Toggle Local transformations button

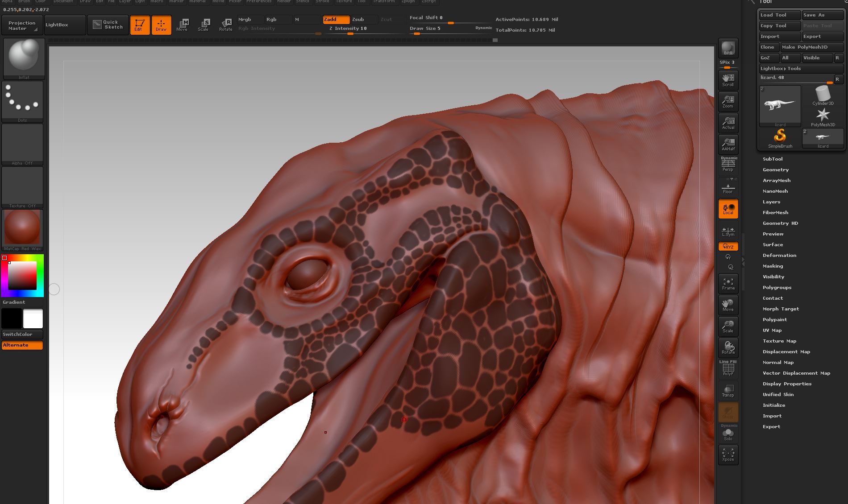pos(728,209)
